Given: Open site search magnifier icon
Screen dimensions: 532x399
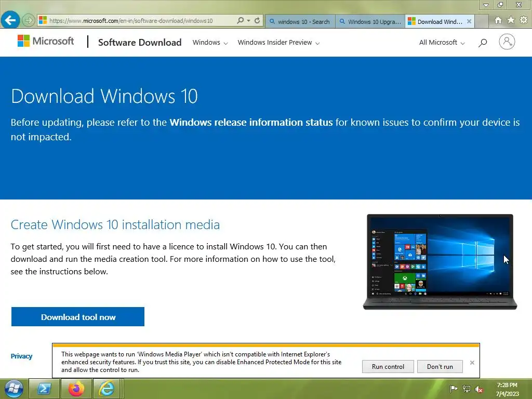Looking at the screenshot, I should point(483,43).
